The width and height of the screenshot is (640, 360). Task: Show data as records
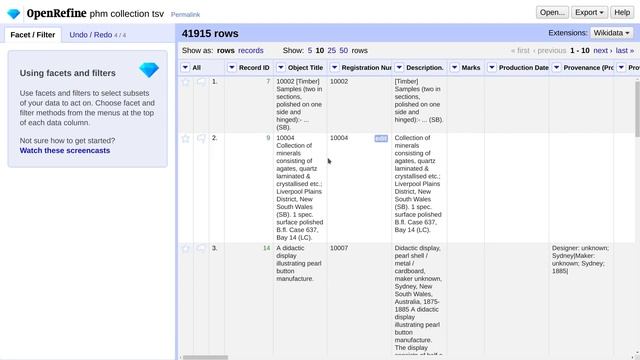click(251, 51)
